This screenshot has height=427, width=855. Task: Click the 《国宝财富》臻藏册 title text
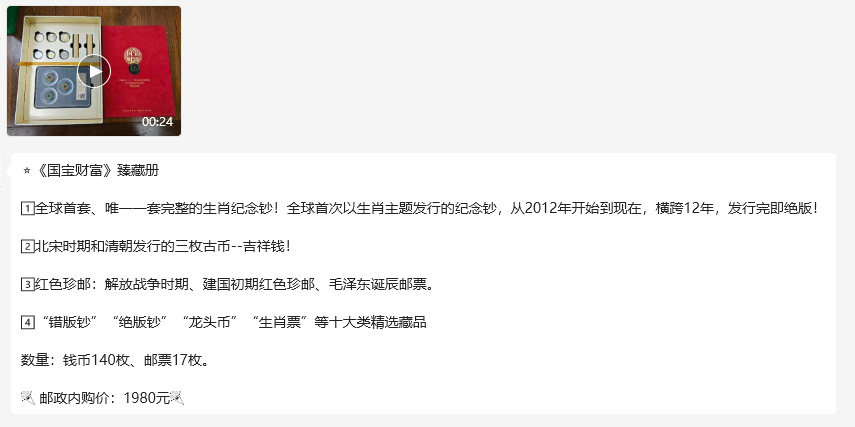pos(97,171)
